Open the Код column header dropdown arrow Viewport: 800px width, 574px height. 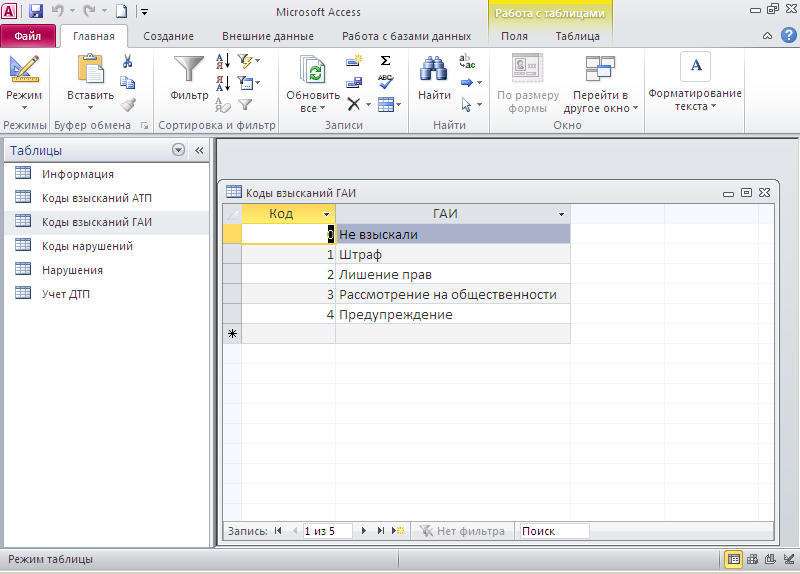click(327, 214)
